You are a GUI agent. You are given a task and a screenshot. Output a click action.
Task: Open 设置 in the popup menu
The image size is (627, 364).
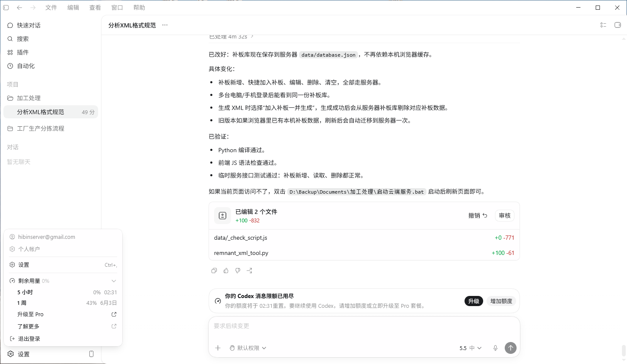[63, 265]
